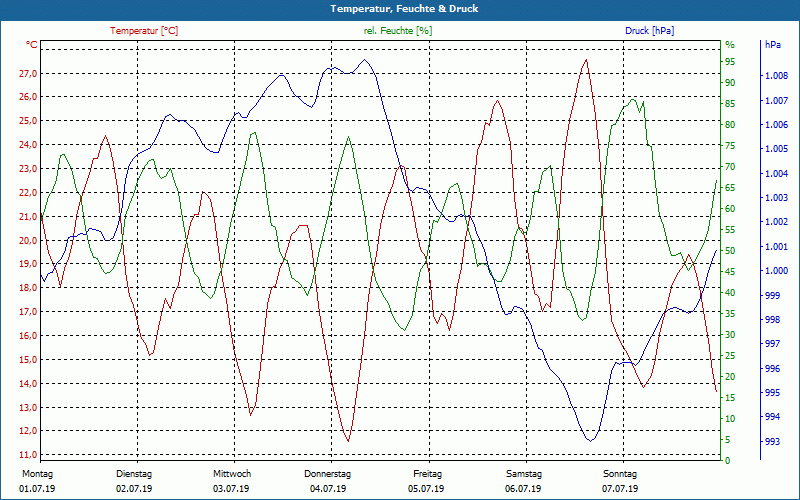Click the '0' humidity axis value
The width and height of the screenshot is (800, 500).
728,461
